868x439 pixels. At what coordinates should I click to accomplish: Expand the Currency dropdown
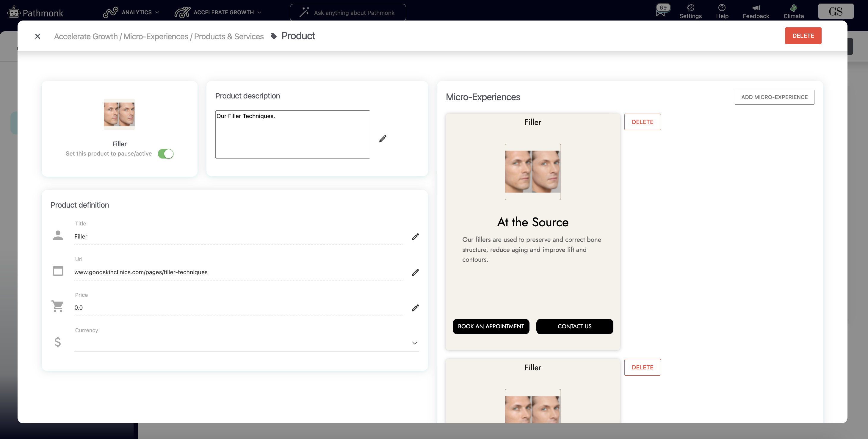coord(414,343)
